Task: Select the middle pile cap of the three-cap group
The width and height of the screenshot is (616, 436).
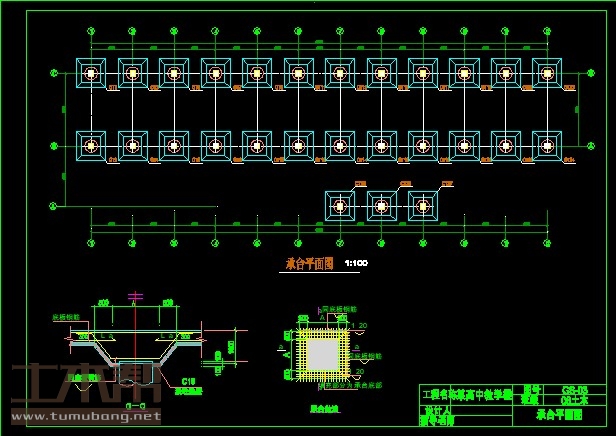Action: tap(381, 206)
